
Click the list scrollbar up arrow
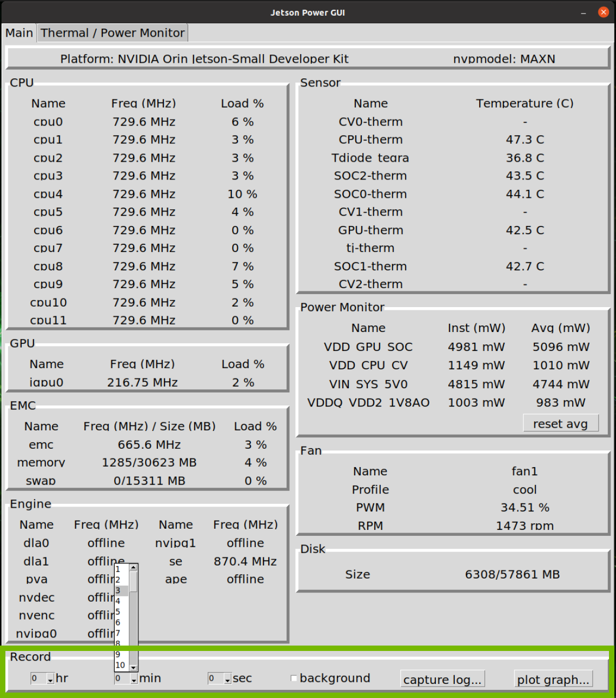(134, 567)
